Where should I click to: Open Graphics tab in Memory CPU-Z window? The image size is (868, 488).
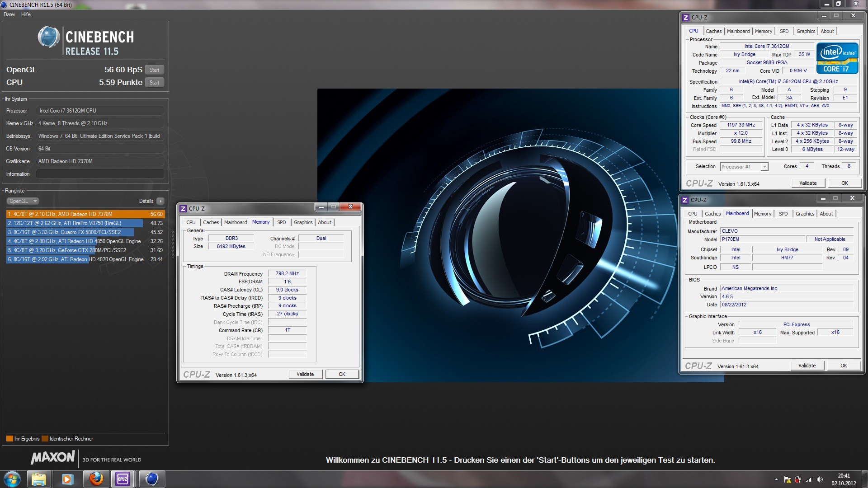point(303,222)
